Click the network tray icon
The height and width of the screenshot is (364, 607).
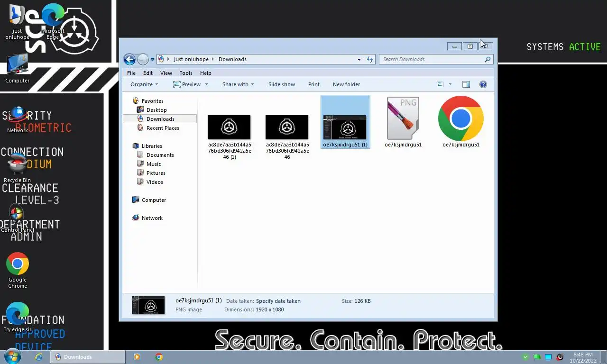(548, 357)
